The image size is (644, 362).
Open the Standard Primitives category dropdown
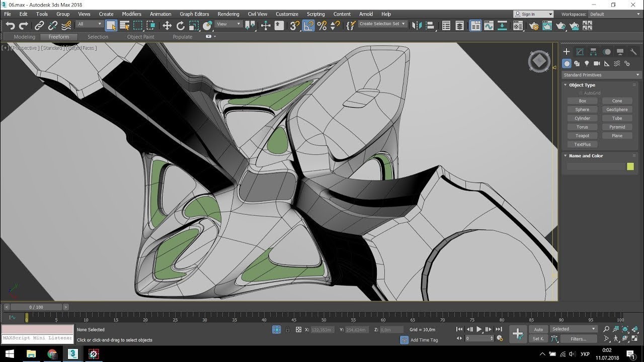[602, 75]
